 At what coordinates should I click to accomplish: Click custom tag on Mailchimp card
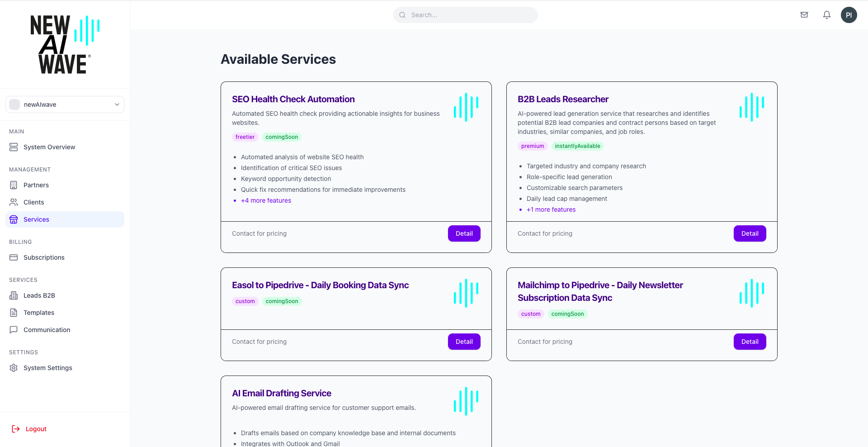(x=531, y=314)
